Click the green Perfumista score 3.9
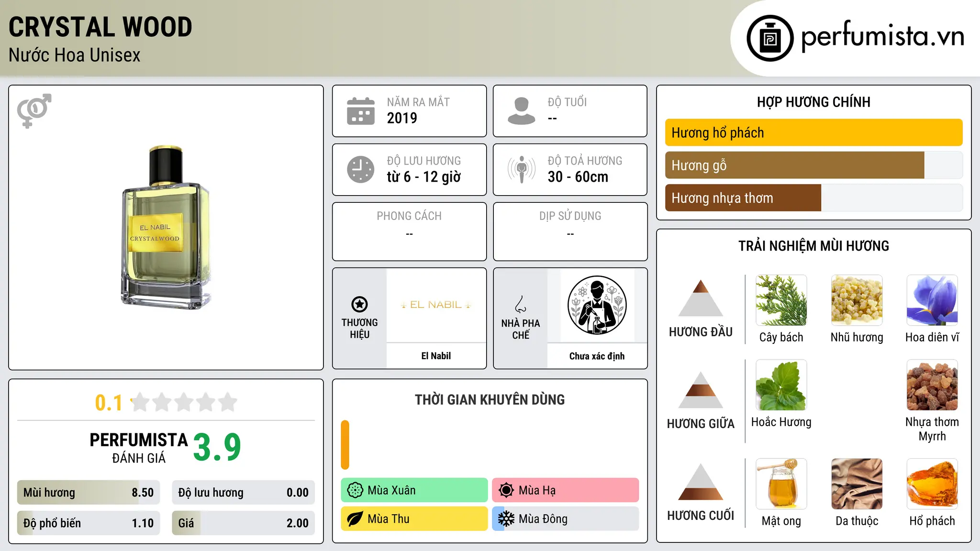 217,448
